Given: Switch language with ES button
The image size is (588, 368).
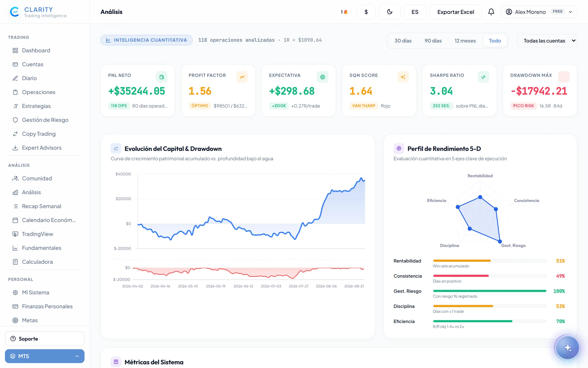Looking at the screenshot, I should 415,12.
